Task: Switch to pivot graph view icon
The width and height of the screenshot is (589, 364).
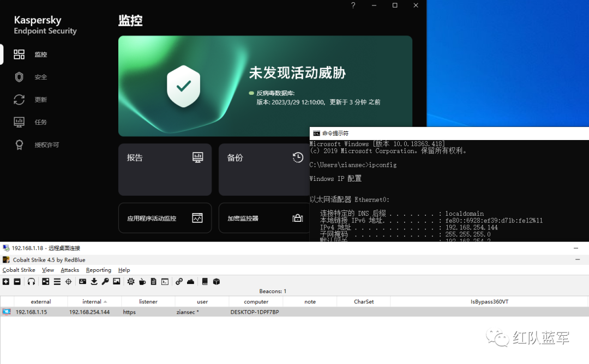Action: (x=45, y=281)
